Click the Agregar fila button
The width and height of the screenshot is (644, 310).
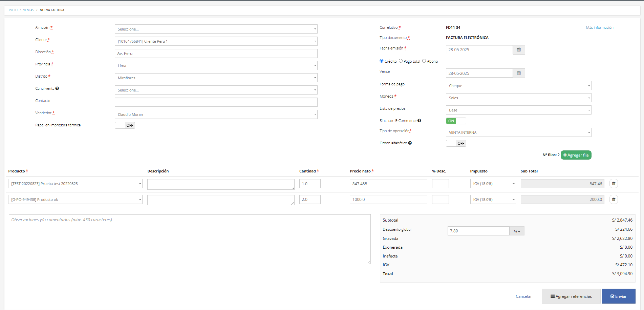[576, 155]
